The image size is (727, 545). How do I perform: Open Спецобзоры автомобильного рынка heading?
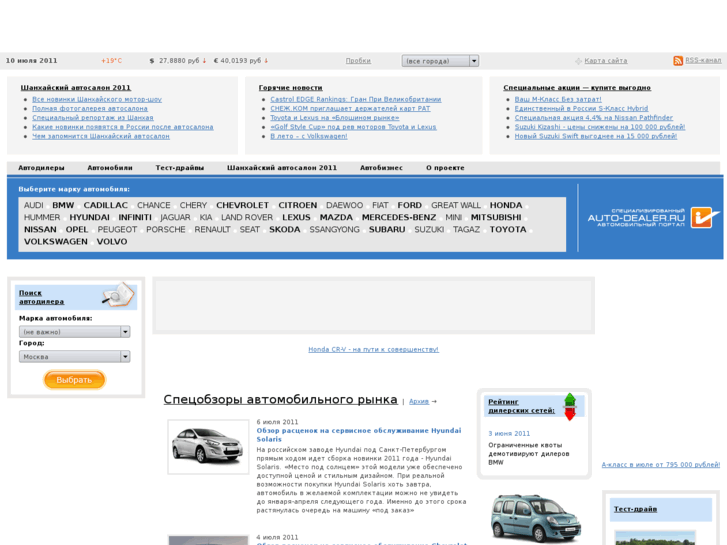pyautogui.click(x=281, y=399)
